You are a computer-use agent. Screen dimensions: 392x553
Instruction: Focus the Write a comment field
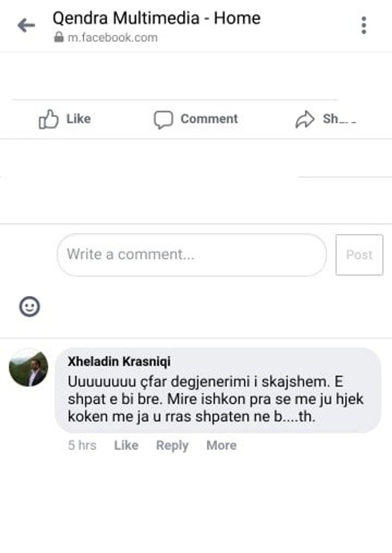point(192,255)
